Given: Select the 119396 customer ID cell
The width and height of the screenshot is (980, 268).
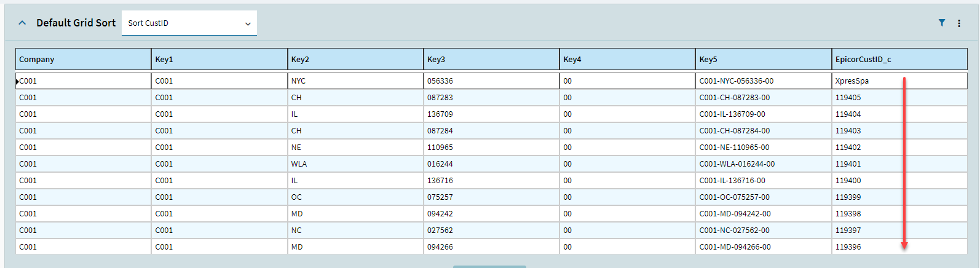Looking at the screenshot, I should [x=899, y=247].
